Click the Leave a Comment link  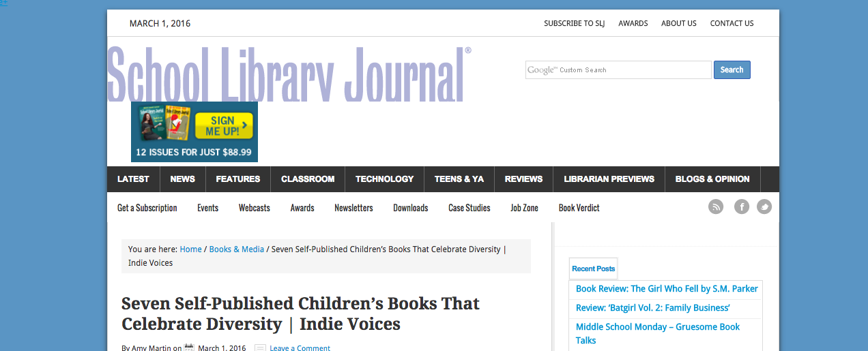click(300, 348)
